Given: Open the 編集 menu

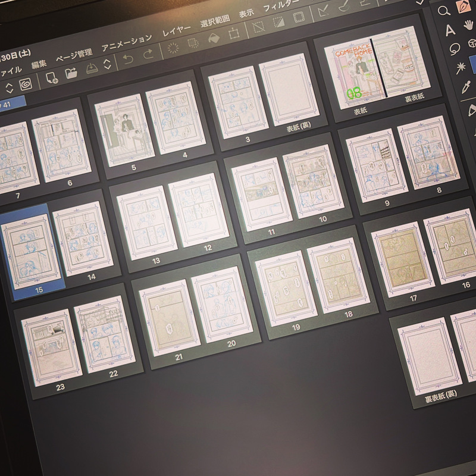Looking at the screenshot, I should tap(39, 65).
